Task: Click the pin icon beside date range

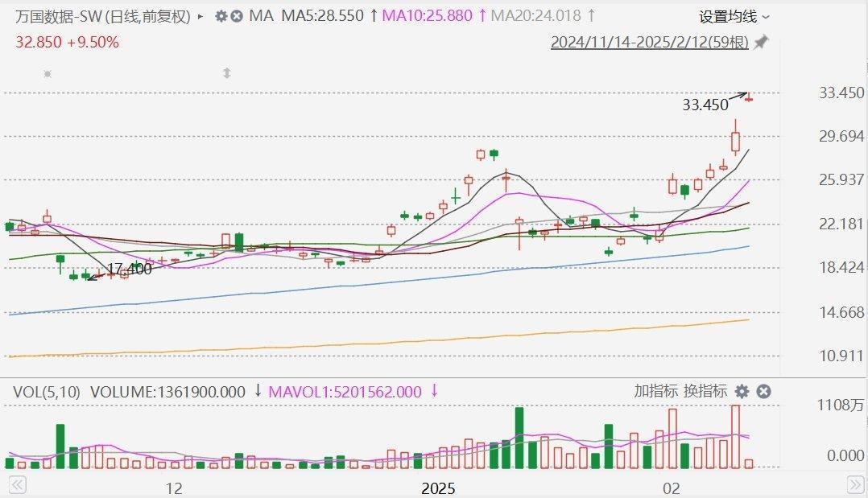Action: pyautogui.click(x=761, y=43)
